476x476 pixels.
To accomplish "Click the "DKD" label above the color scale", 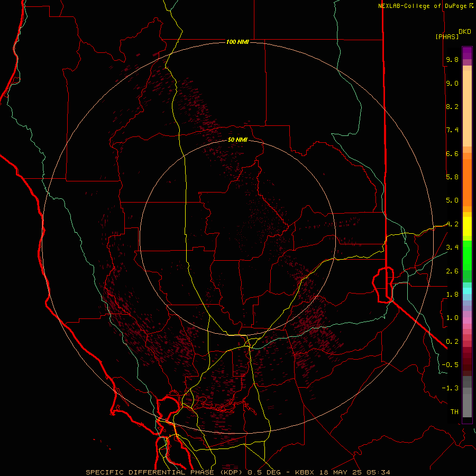I will [465, 31].
